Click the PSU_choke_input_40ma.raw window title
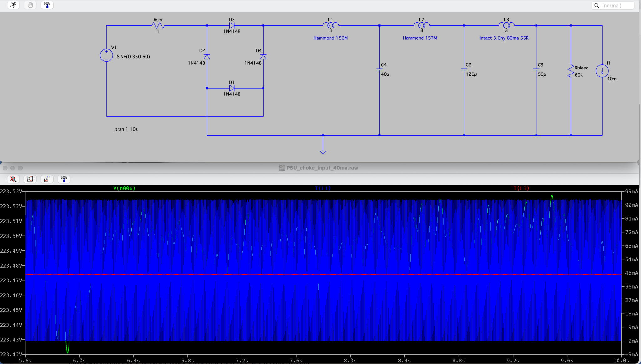Viewport: 641px width, 364px height. (322, 168)
